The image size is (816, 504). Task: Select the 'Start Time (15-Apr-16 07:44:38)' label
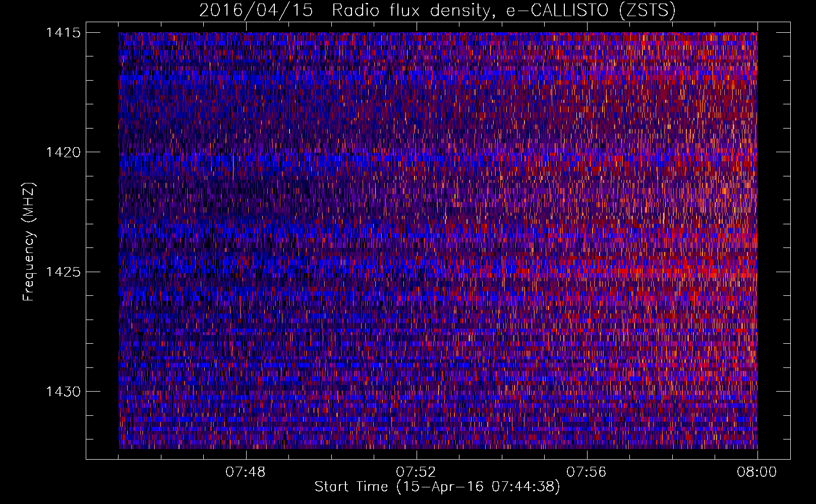tap(437, 487)
